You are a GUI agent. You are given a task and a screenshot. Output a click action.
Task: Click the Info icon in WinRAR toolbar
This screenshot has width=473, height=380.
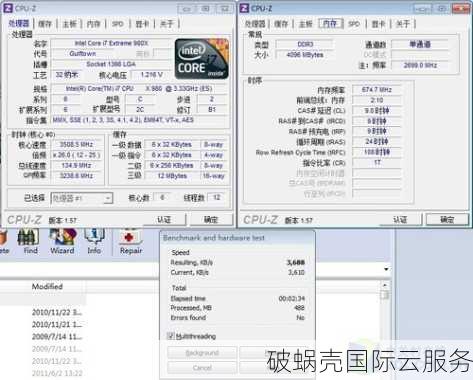click(94, 241)
